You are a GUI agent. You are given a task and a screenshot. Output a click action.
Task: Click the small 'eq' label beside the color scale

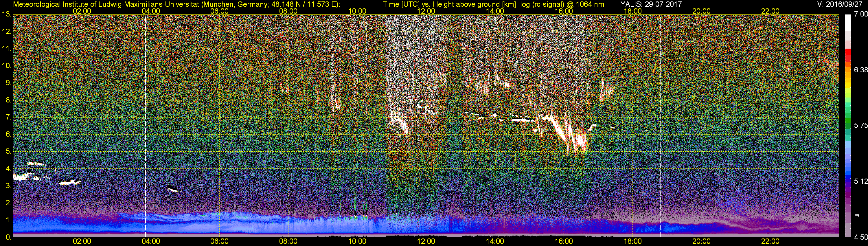(857, 214)
